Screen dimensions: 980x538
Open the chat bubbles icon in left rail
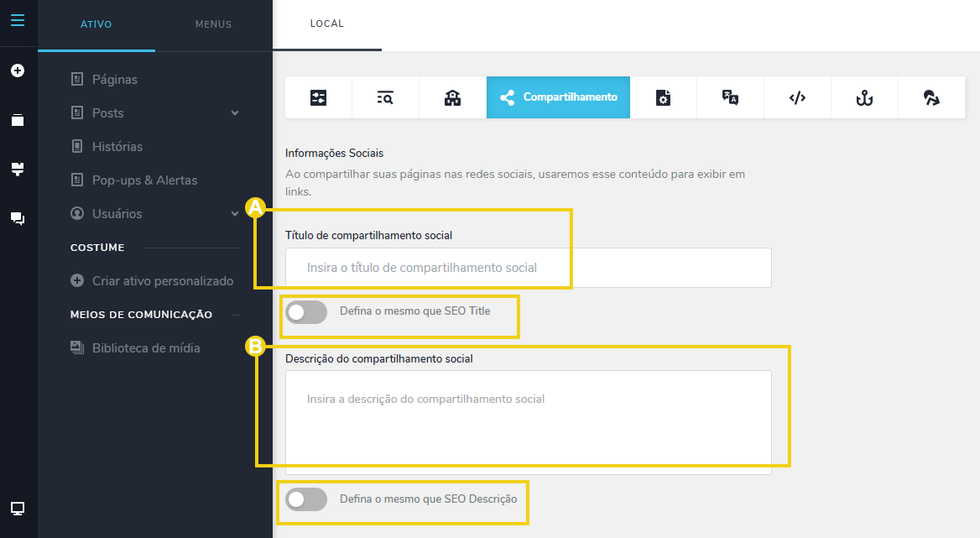(x=18, y=218)
